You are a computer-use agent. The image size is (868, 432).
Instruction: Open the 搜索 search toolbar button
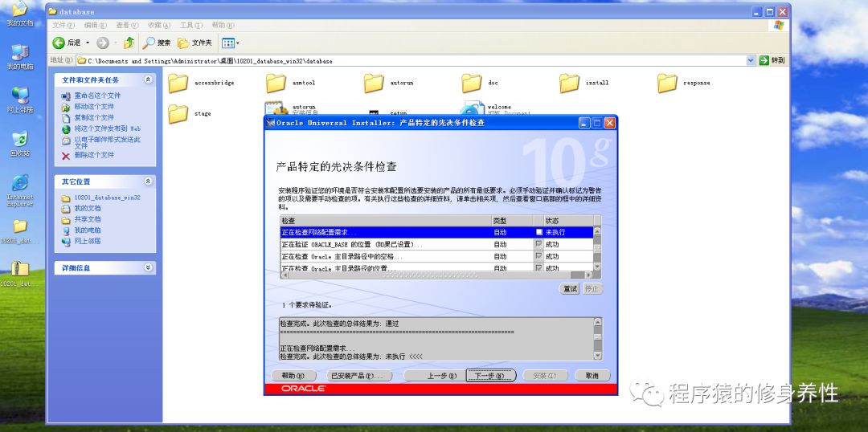click(157, 43)
